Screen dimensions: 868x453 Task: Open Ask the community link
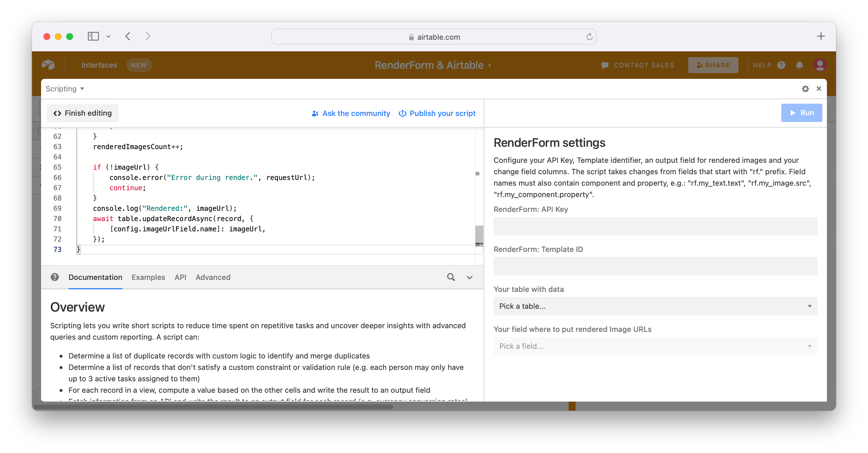tap(351, 113)
